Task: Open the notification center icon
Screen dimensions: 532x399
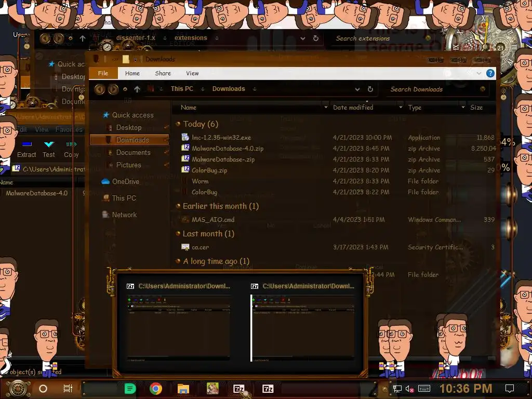Action: (x=510, y=389)
